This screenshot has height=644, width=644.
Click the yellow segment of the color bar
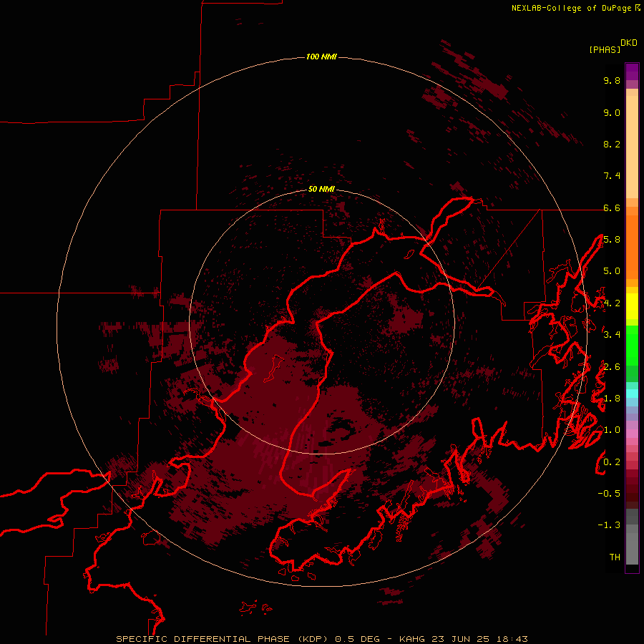click(x=632, y=306)
